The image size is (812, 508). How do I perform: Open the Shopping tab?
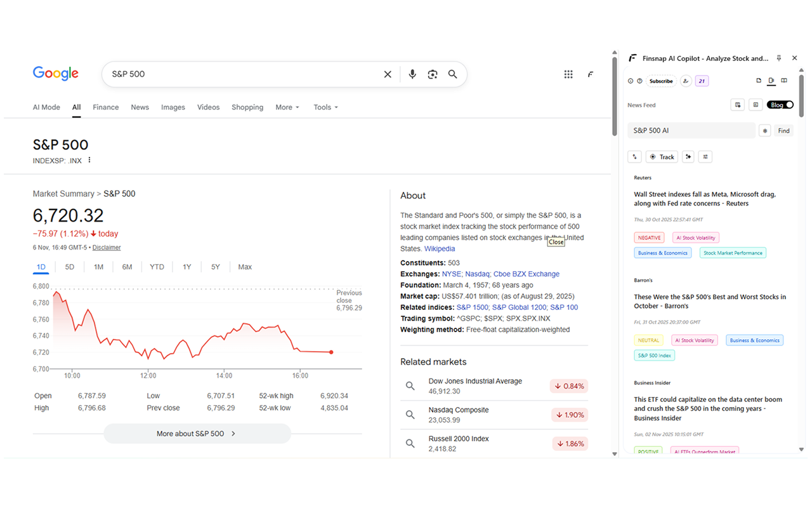click(x=247, y=107)
